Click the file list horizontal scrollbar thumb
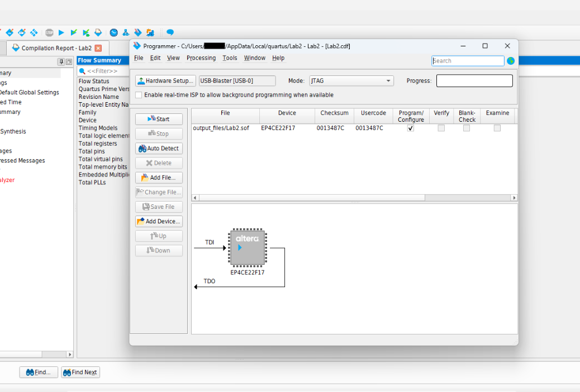580x392 pixels. (x=312, y=198)
